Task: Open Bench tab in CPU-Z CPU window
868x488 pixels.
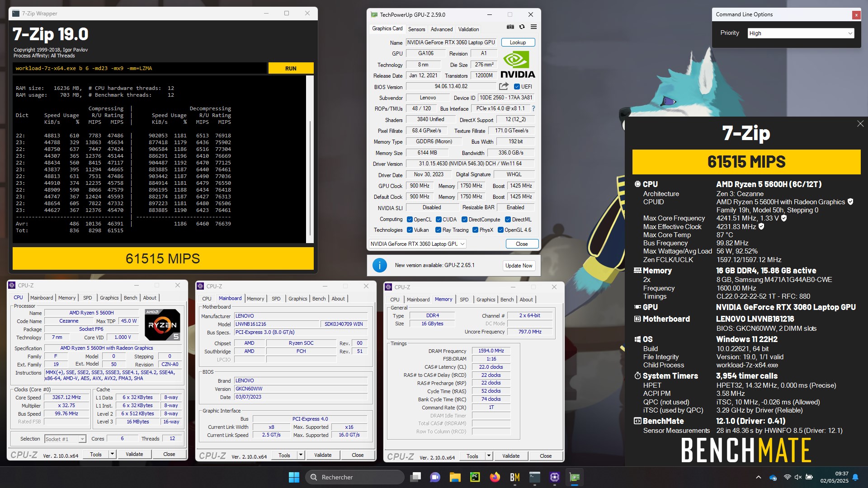Action: coord(130,298)
